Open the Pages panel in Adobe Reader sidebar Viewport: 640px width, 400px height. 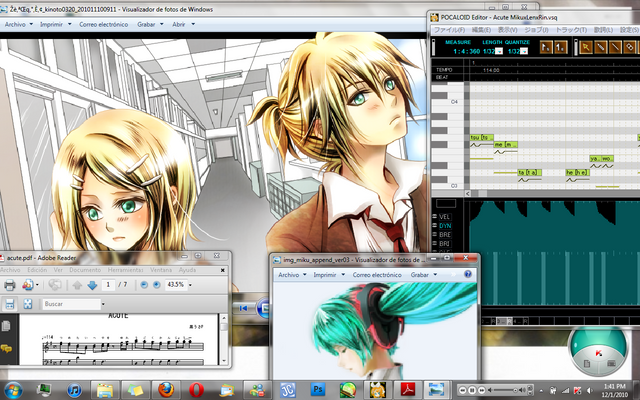pos(6,326)
